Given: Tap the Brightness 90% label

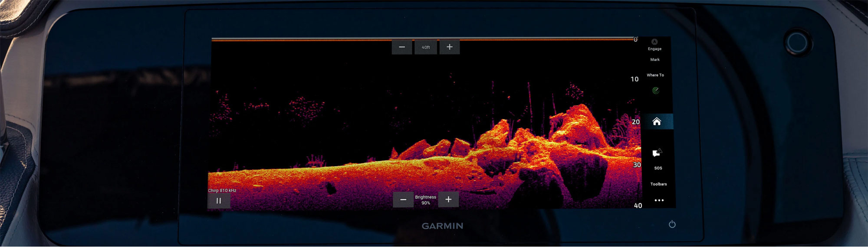Looking at the screenshot, I should (x=425, y=200).
